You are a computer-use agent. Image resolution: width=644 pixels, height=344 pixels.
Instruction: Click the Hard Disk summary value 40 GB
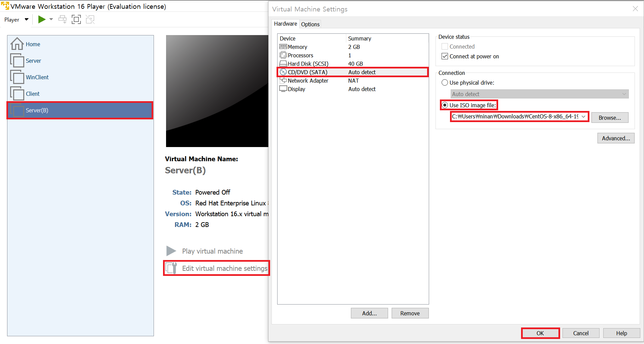[355, 64]
